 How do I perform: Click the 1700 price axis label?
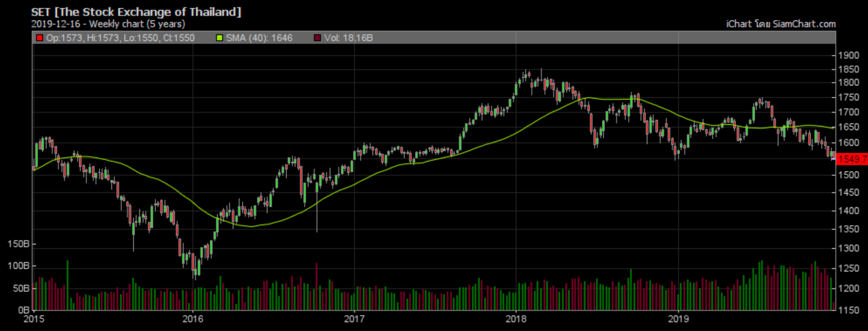tap(848, 112)
